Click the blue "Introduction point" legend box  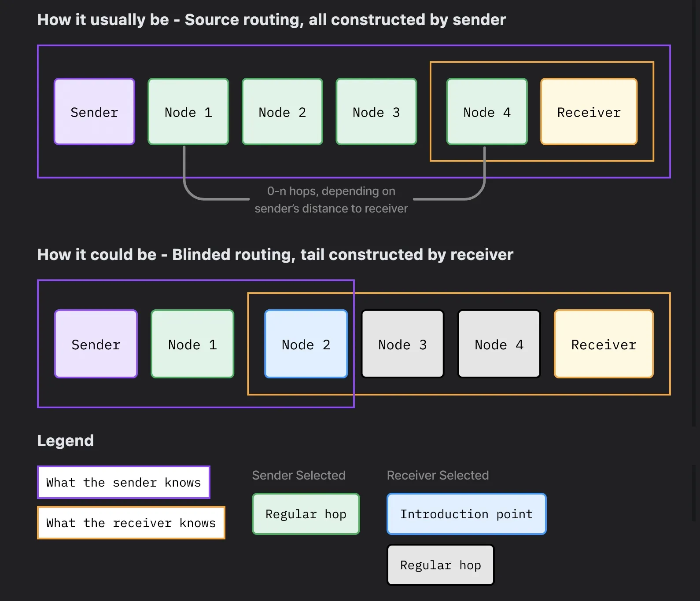pos(466,514)
